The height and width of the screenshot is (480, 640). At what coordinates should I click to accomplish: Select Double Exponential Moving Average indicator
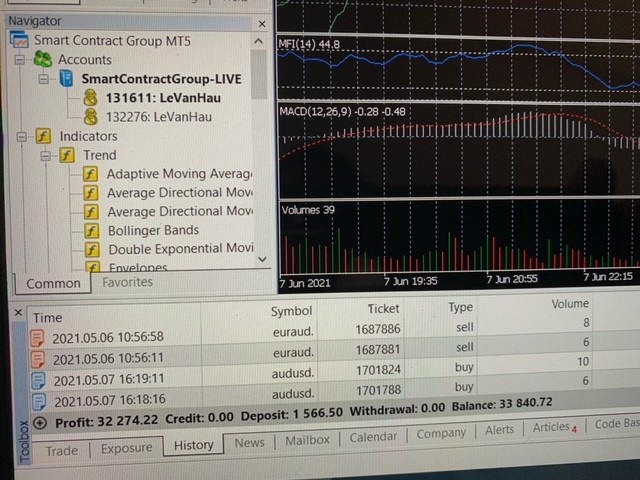181,249
